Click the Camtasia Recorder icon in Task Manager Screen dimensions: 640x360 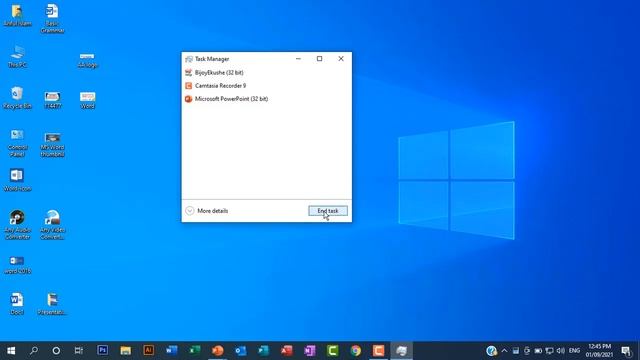click(188, 86)
